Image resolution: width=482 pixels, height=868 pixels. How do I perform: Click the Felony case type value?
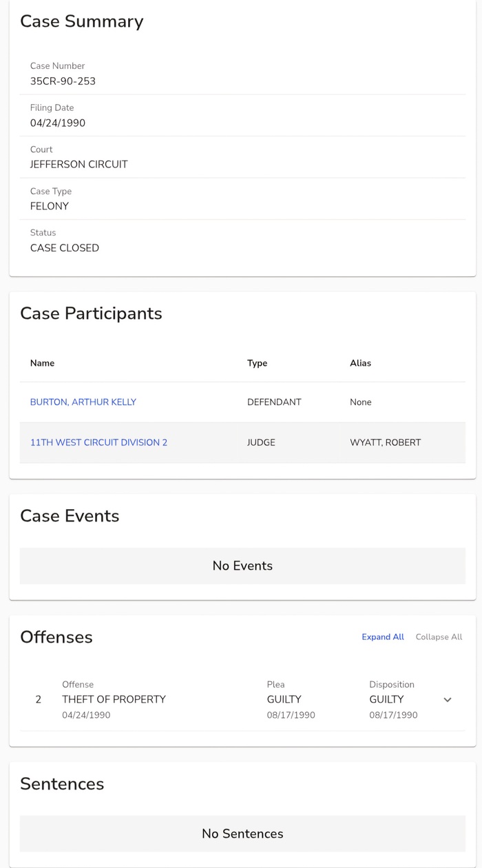point(50,206)
